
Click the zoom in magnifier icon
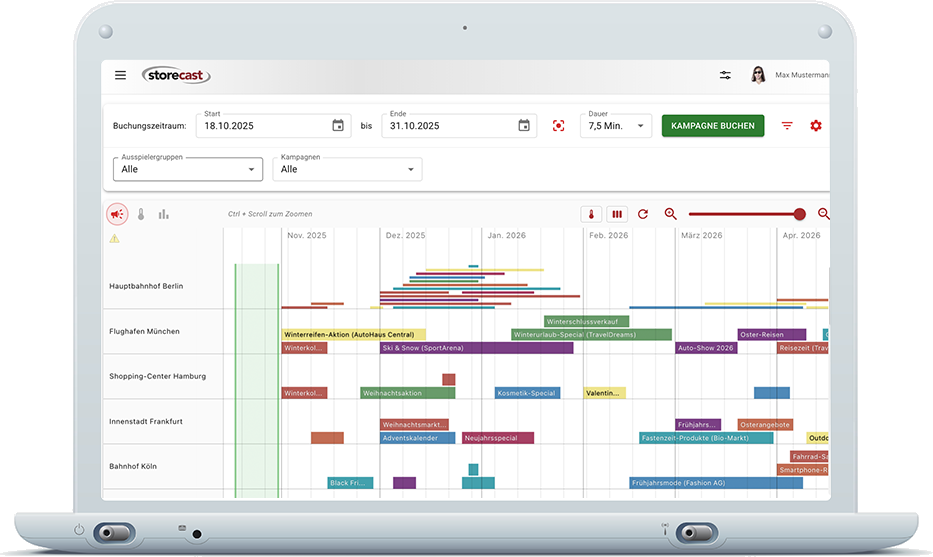point(671,214)
